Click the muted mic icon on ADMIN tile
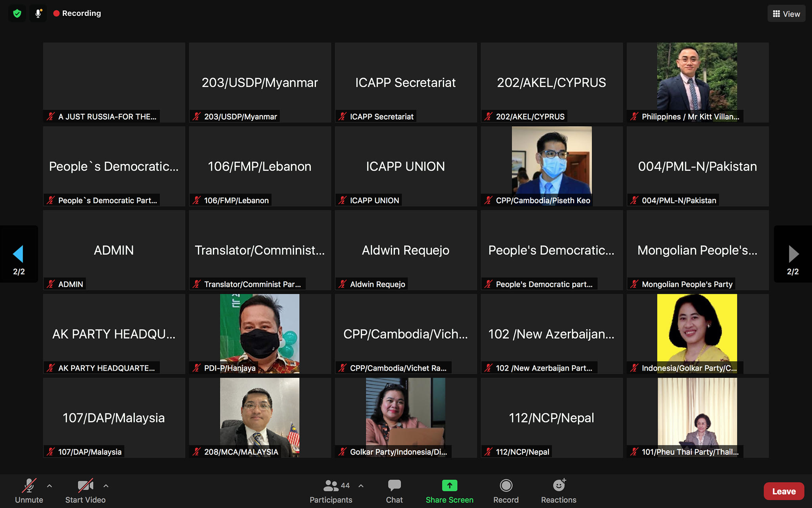The image size is (812, 508). pos(51,284)
